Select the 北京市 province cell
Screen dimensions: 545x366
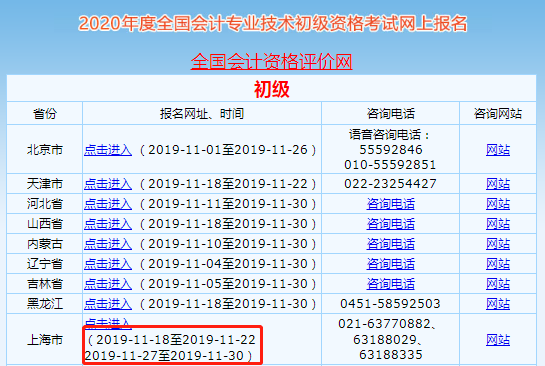click(44, 150)
